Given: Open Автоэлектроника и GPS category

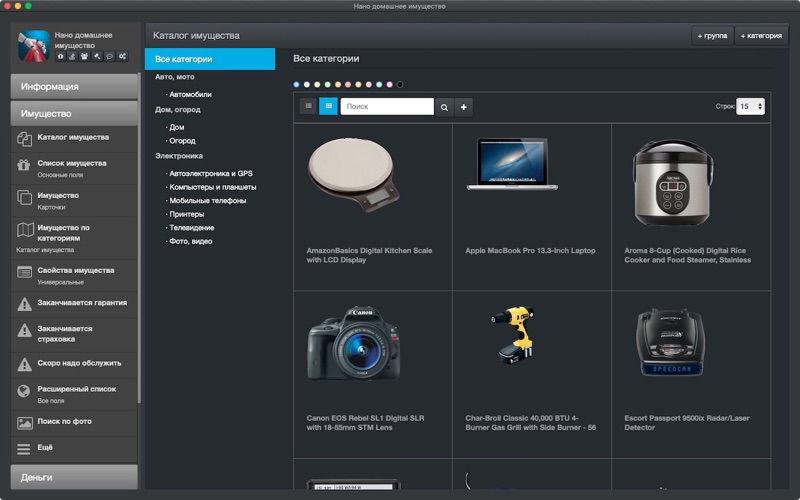Looking at the screenshot, I should [210, 173].
